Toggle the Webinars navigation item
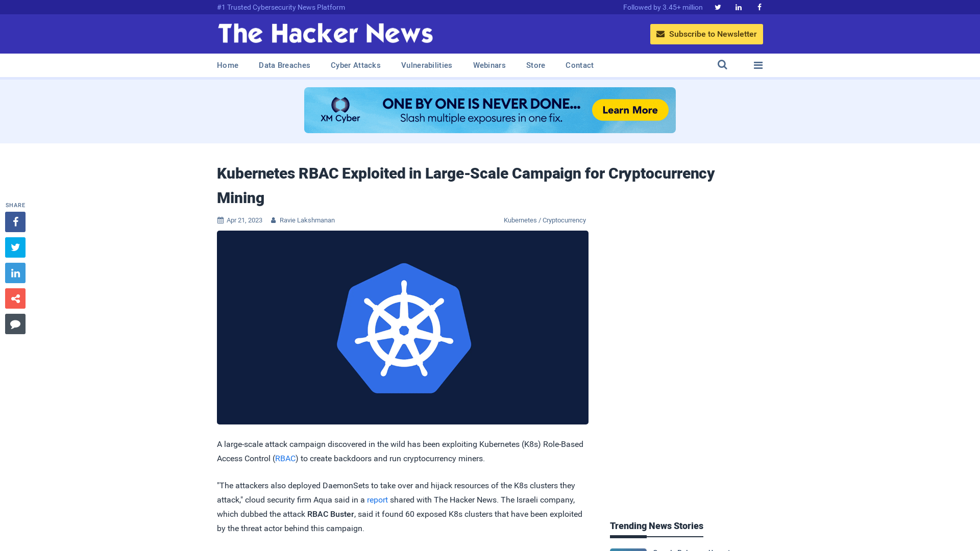The width and height of the screenshot is (980, 551). pyautogui.click(x=489, y=65)
